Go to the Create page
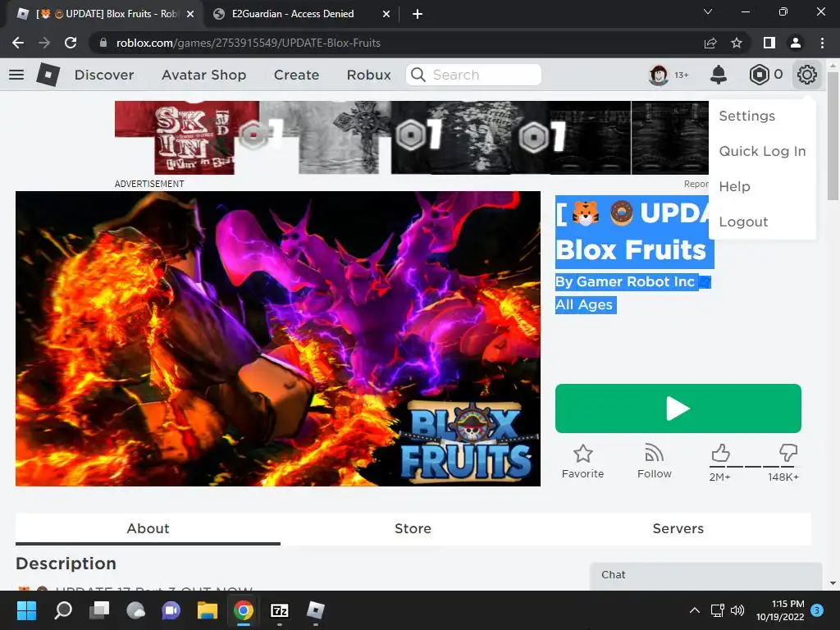This screenshot has width=840, height=630. tap(296, 75)
